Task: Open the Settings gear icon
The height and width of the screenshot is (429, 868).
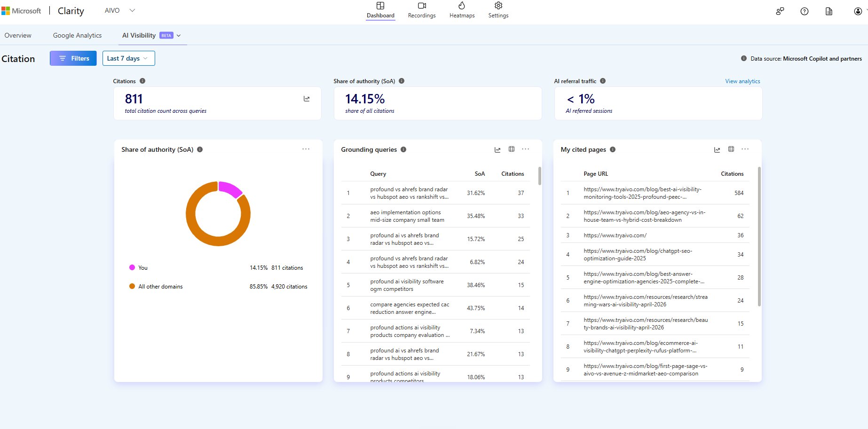Action: pos(498,6)
